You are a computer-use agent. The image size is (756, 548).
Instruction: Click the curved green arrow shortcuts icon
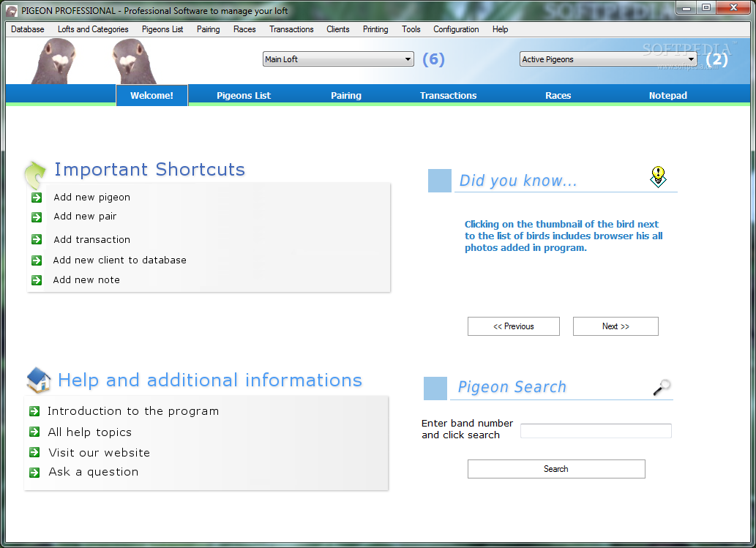(34, 175)
